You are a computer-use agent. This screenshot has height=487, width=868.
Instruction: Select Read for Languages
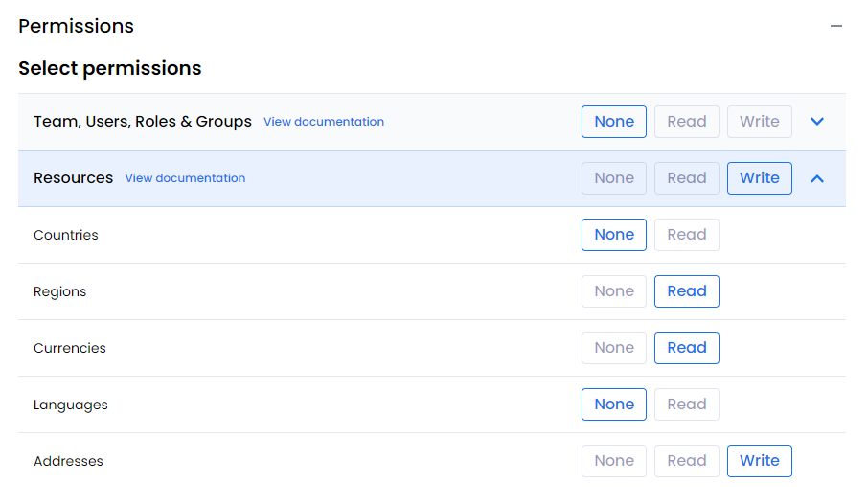687,405
